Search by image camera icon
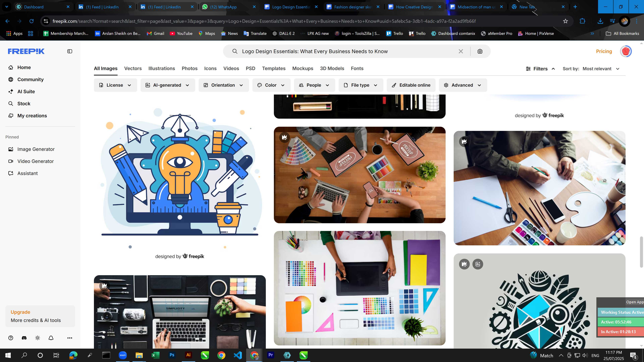644x362 pixels. 480,51
